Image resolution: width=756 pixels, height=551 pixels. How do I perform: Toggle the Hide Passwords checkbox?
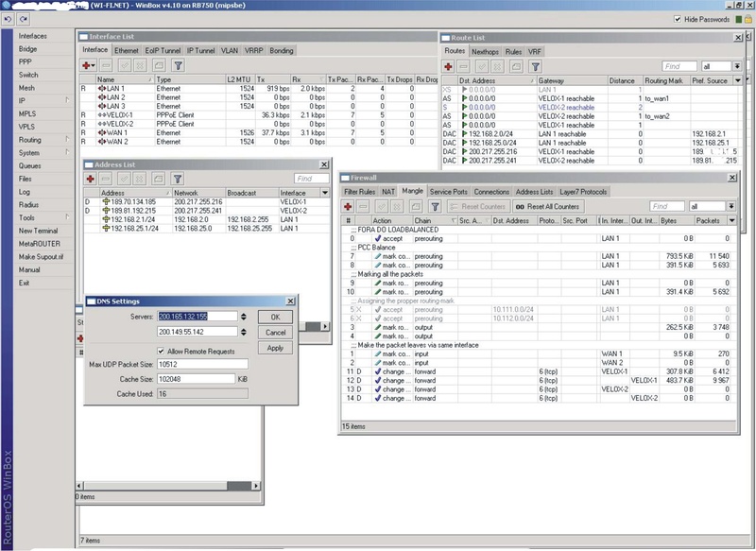coord(678,19)
